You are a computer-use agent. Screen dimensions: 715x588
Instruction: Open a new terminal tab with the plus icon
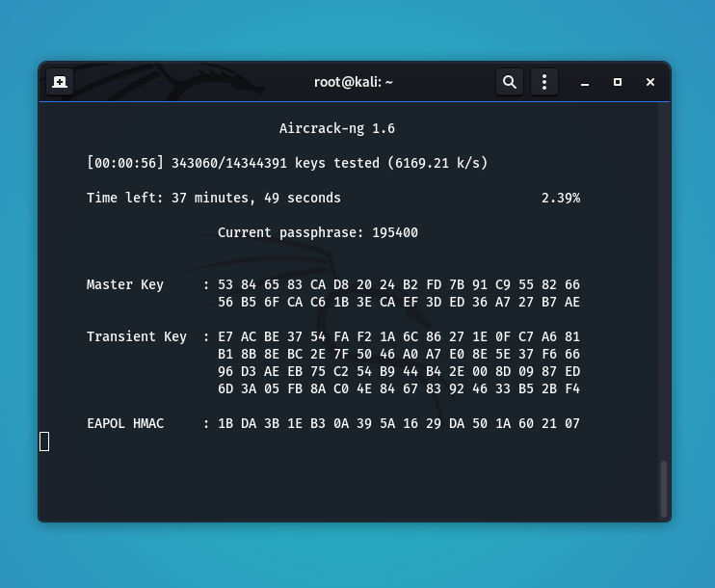tap(60, 82)
